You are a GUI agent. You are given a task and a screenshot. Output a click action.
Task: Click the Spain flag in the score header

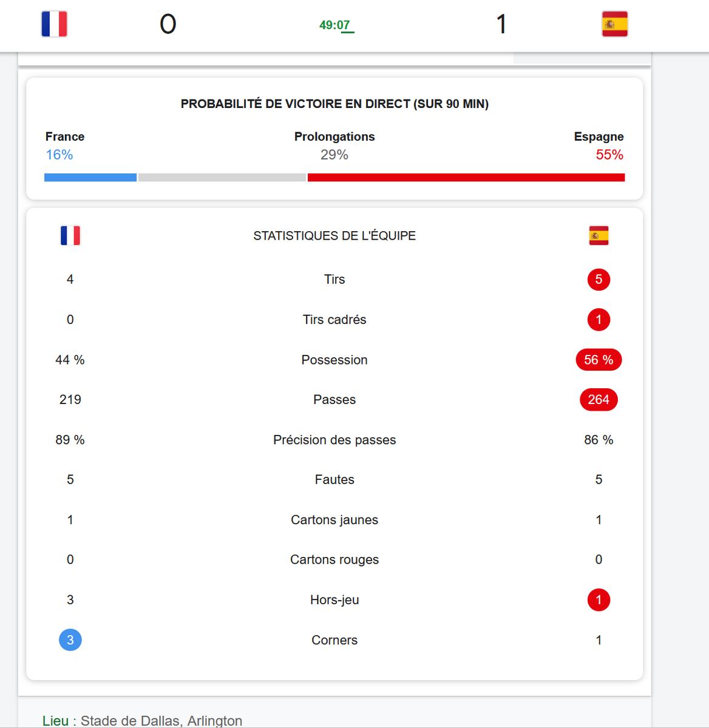[x=614, y=24]
